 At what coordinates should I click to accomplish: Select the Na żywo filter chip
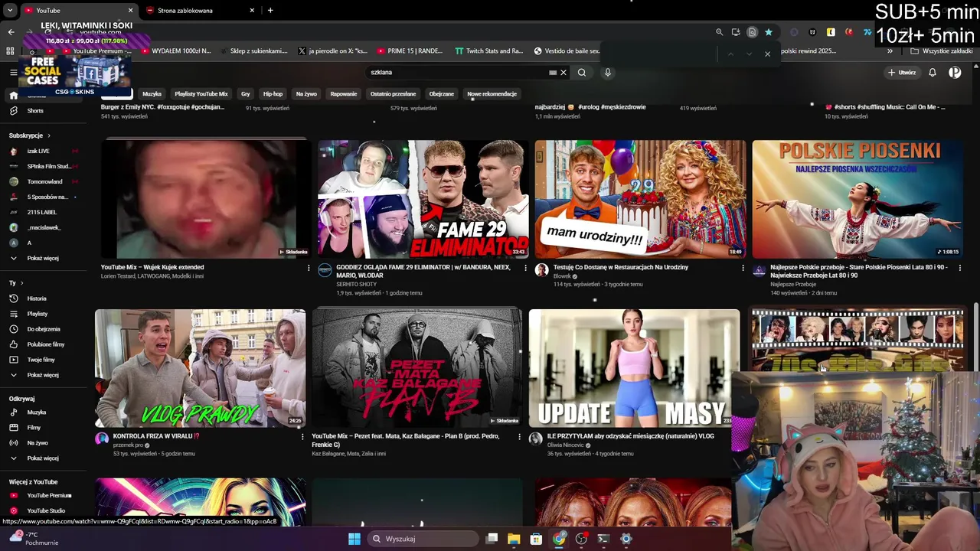[x=306, y=94]
